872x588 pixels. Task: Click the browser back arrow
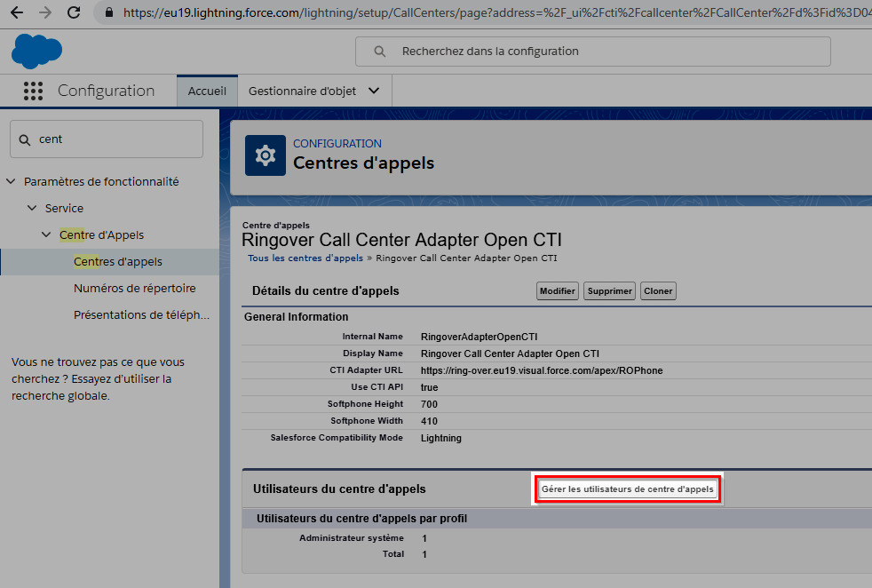(17, 12)
